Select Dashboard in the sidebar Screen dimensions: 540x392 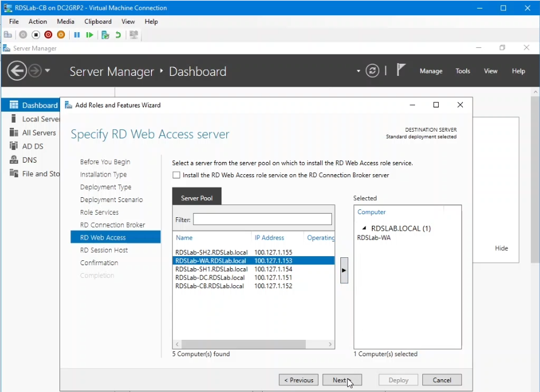tap(31, 105)
